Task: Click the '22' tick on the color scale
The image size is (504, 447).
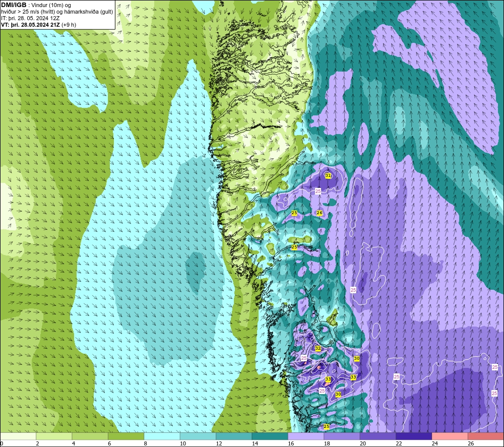Action: [399, 443]
